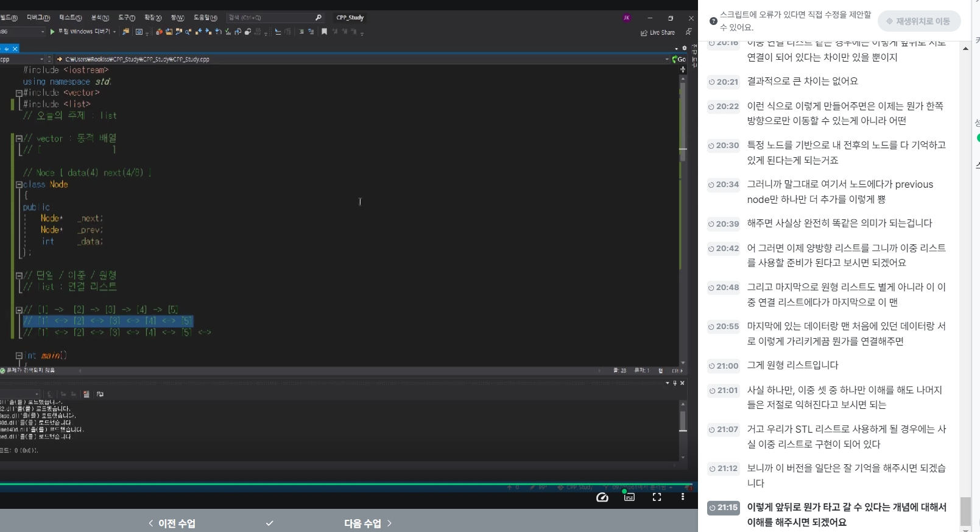980x532 pixels.
Task: Jump to transcript timestamp 20:42
Action: (x=723, y=249)
